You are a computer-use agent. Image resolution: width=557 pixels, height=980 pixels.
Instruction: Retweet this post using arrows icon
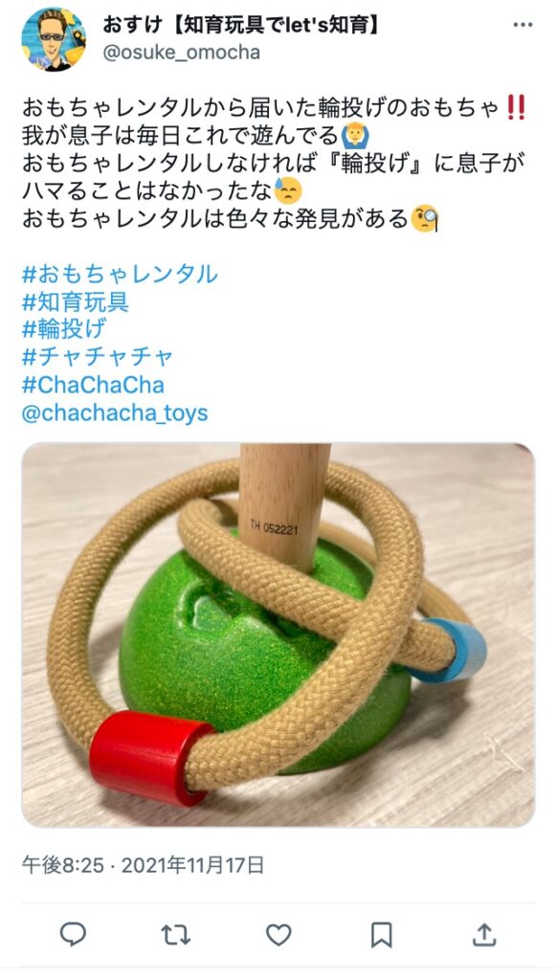(176, 935)
